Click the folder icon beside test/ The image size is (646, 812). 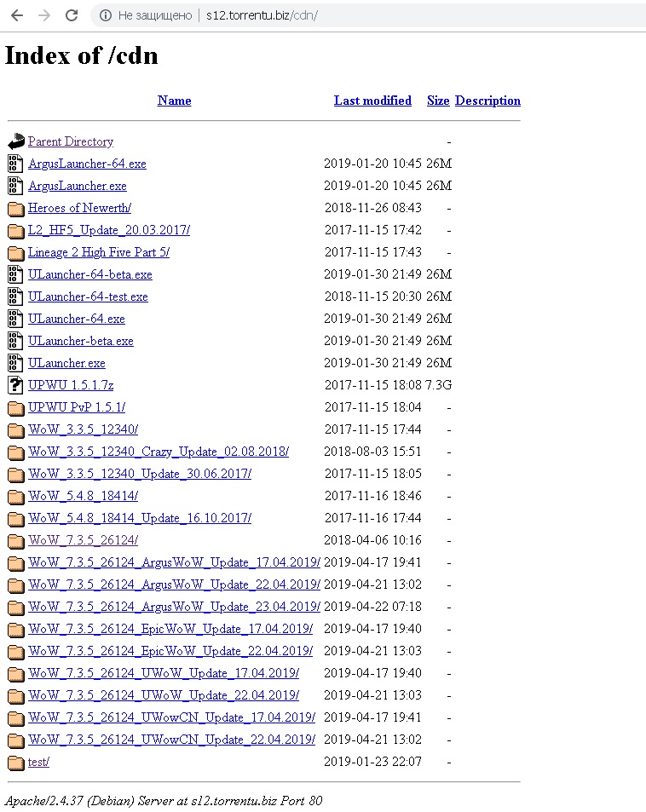tap(15, 763)
